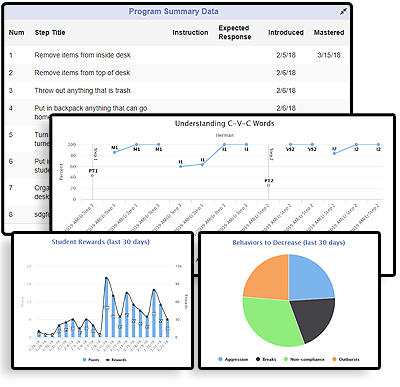Click the Step Title column header
This screenshot has height=387, width=400.
(50, 33)
